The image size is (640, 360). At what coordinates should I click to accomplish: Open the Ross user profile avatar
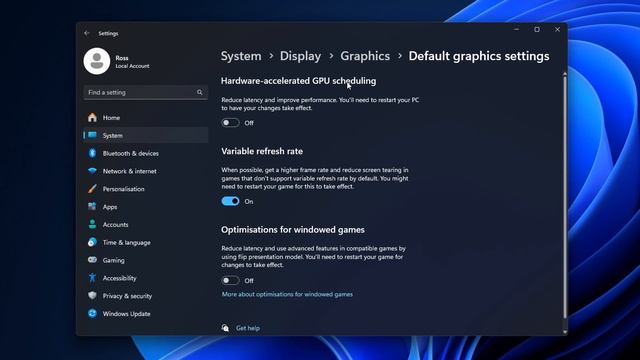click(97, 61)
